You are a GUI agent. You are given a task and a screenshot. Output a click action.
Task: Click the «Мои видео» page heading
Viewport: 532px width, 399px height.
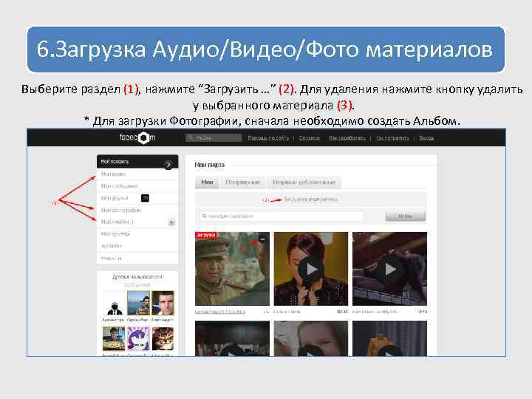tap(209, 165)
